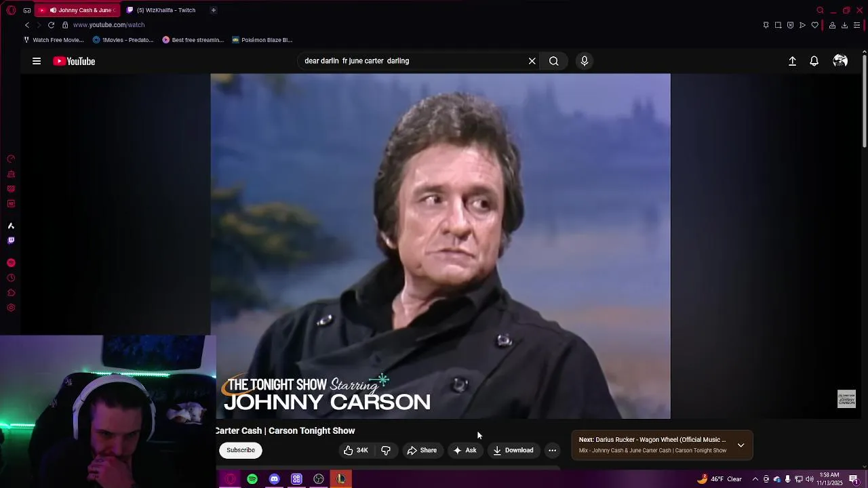This screenshot has width=868, height=488.
Task: Click the YouTube search text field
Action: [x=414, y=61]
